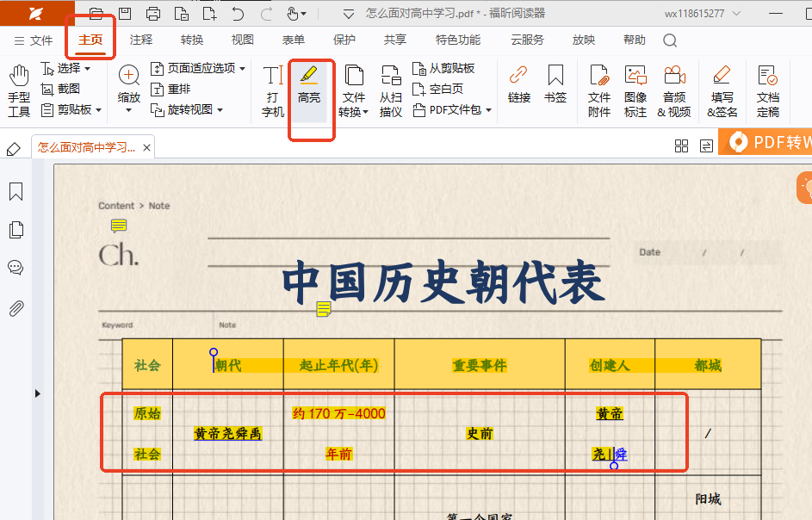Select the Hand tool (手型工具)
The width and height of the screenshot is (812, 520).
pos(19,91)
